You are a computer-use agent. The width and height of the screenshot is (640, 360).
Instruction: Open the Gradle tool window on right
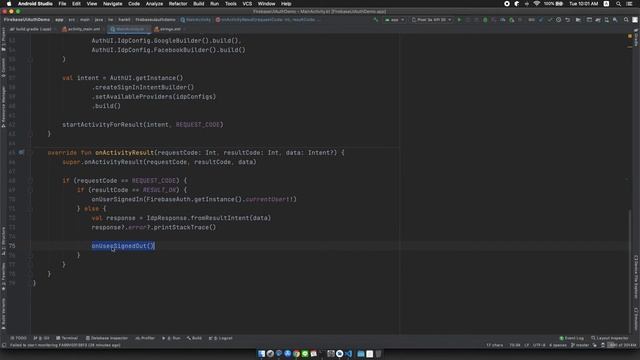click(636, 38)
